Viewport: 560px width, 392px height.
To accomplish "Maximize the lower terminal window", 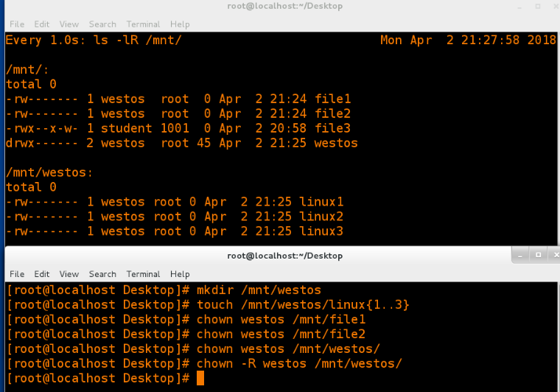I will pyautogui.click(x=538, y=255).
